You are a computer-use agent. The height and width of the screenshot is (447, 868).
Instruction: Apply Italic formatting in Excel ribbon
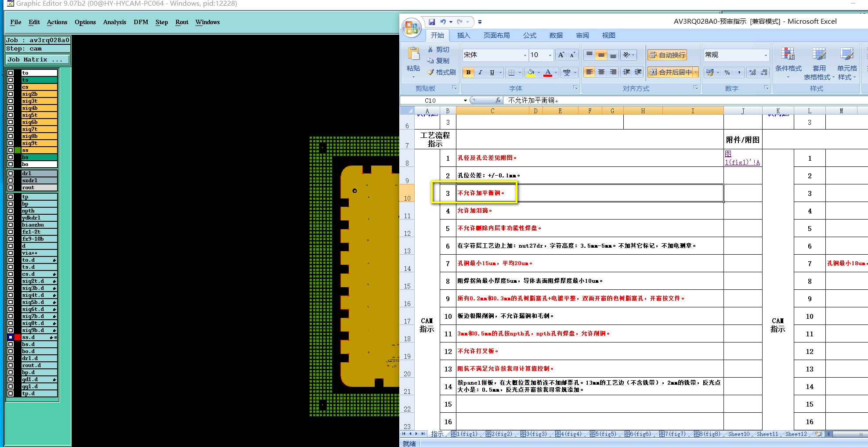click(x=480, y=72)
